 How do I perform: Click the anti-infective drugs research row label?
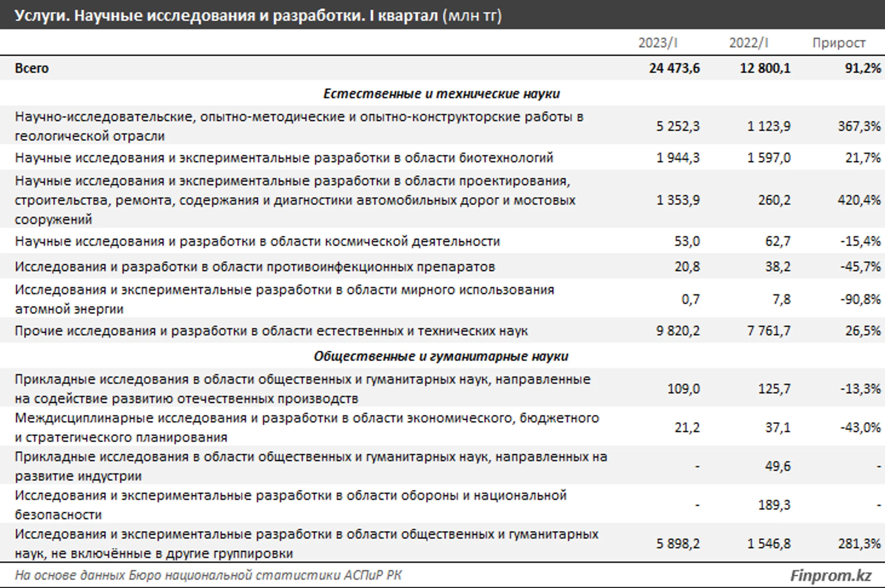point(255,267)
